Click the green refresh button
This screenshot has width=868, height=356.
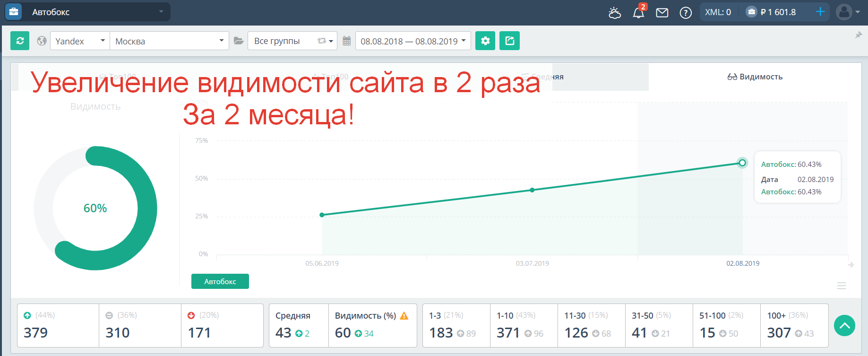pyautogui.click(x=20, y=41)
